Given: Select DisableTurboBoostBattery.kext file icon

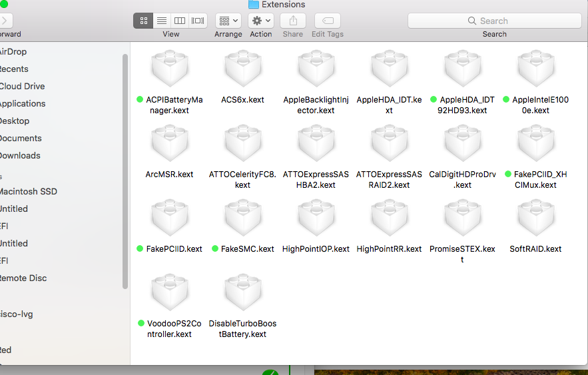Looking at the screenshot, I should [x=243, y=292].
